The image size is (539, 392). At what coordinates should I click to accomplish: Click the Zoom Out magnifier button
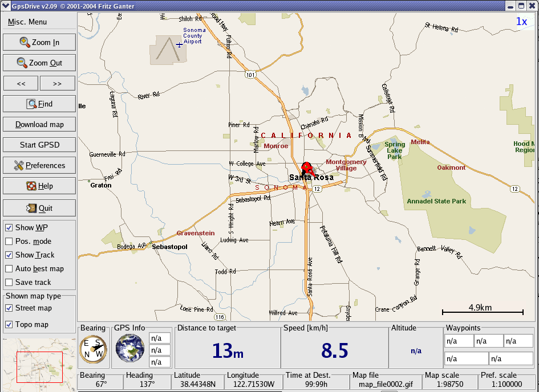click(x=39, y=63)
